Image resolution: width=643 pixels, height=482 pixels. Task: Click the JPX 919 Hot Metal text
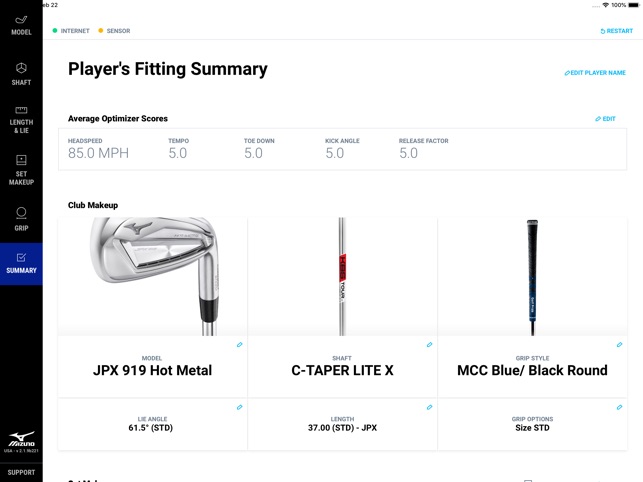coord(153,370)
